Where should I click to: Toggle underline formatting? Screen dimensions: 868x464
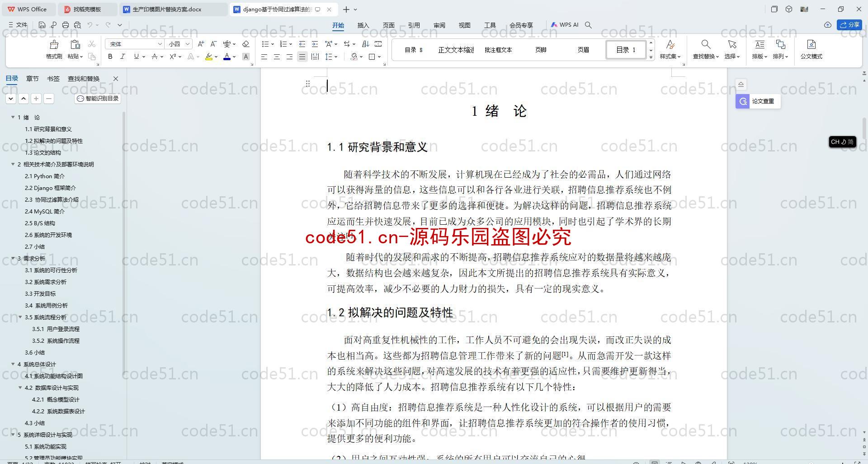(136, 57)
